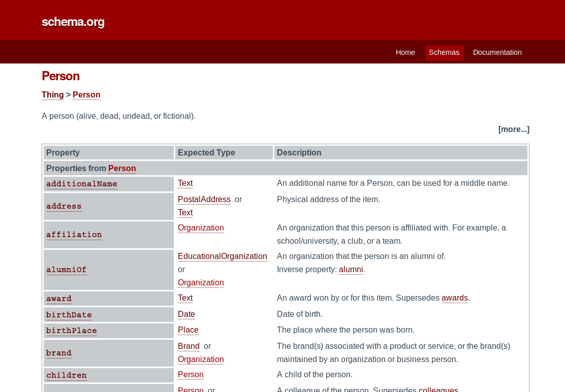The height and width of the screenshot is (392, 565).
Task: Open the birthPlace property link
Action: (71, 331)
